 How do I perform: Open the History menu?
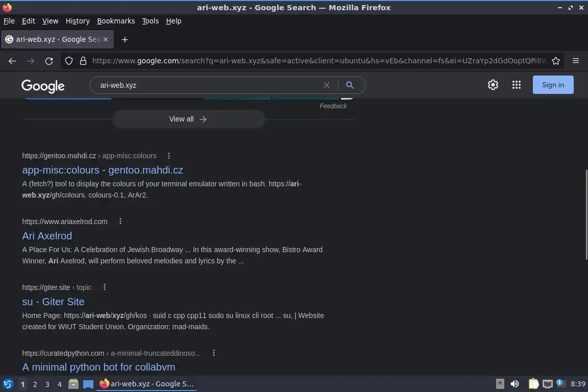click(78, 21)
